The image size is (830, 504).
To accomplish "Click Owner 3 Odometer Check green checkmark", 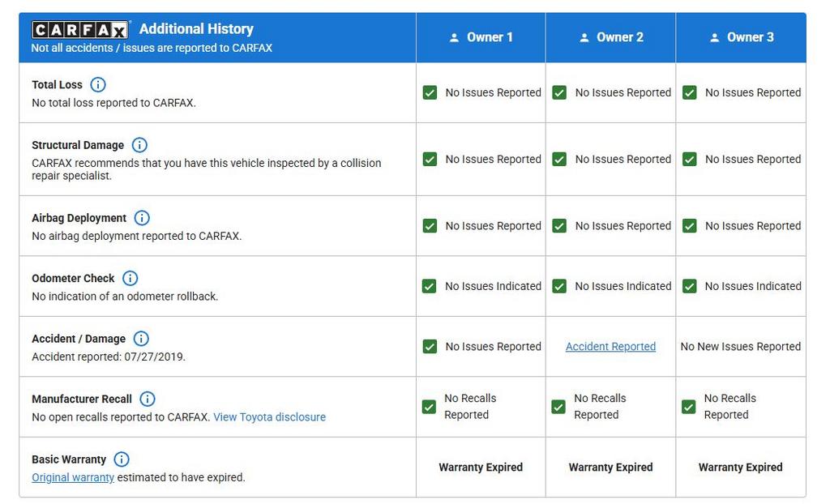I will (x=689, y=286).
